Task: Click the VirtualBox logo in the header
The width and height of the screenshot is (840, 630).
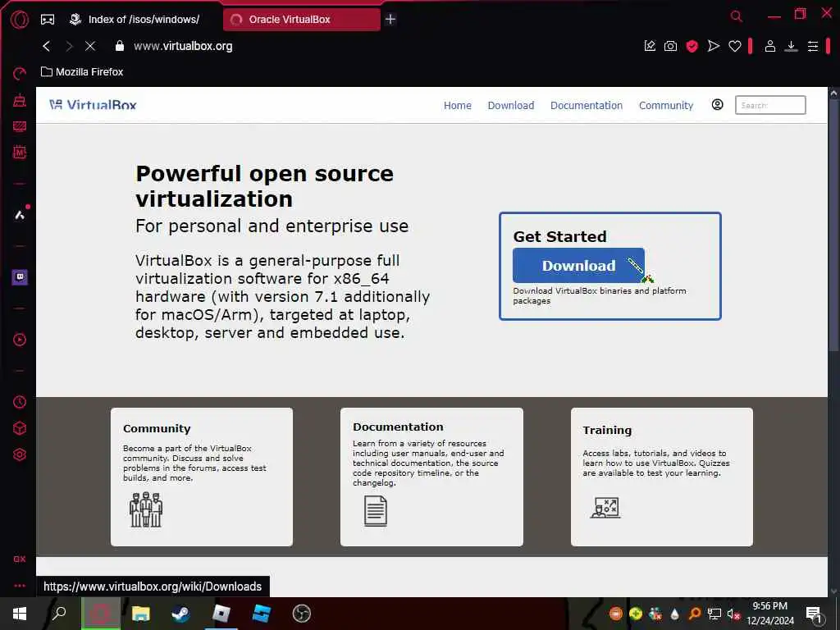Action: 93,104
